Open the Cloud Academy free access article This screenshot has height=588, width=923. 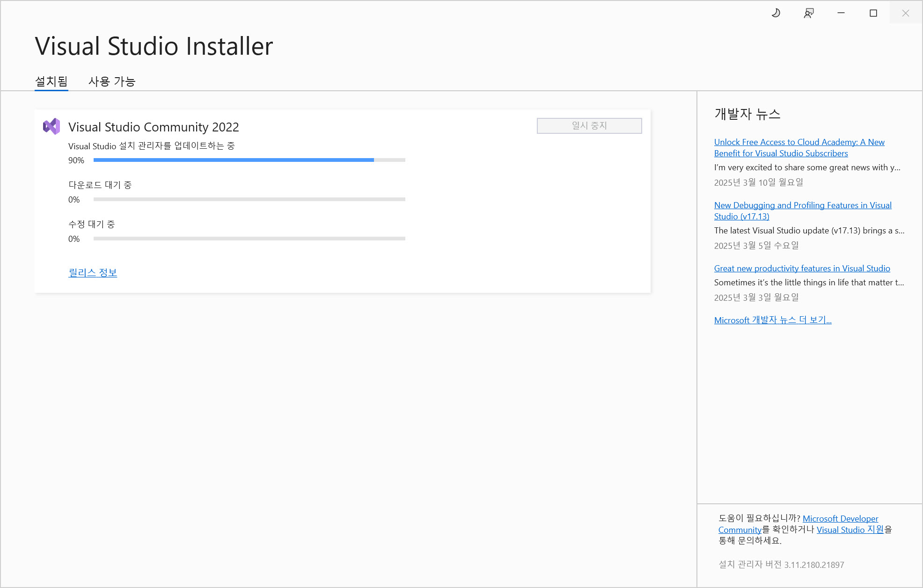point(799,142)
